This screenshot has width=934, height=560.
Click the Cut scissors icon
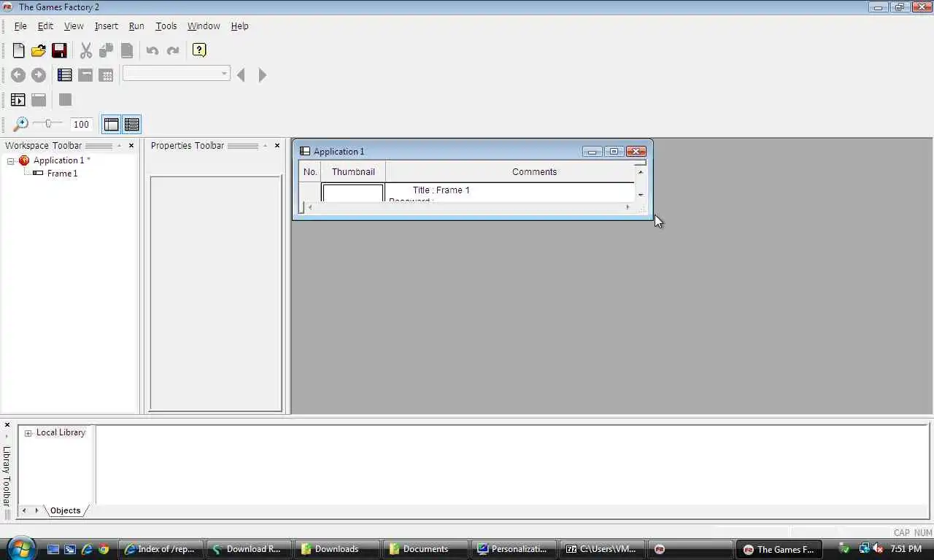point(86,50)
